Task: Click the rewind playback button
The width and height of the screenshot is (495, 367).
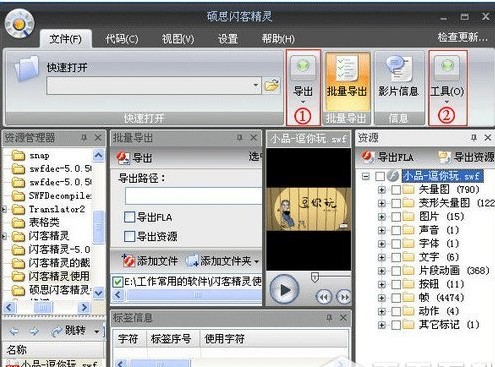Action: pos(324,297)
